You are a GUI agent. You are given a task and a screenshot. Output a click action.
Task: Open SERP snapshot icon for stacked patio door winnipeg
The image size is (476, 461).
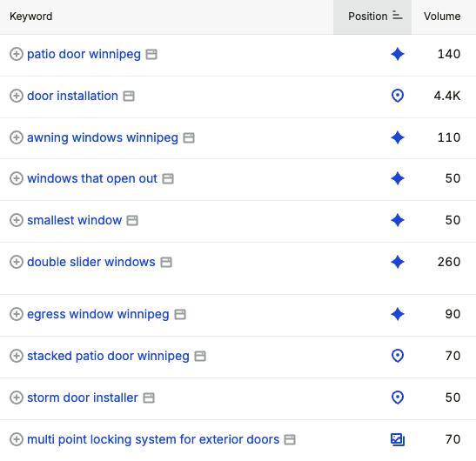point(200,357)
